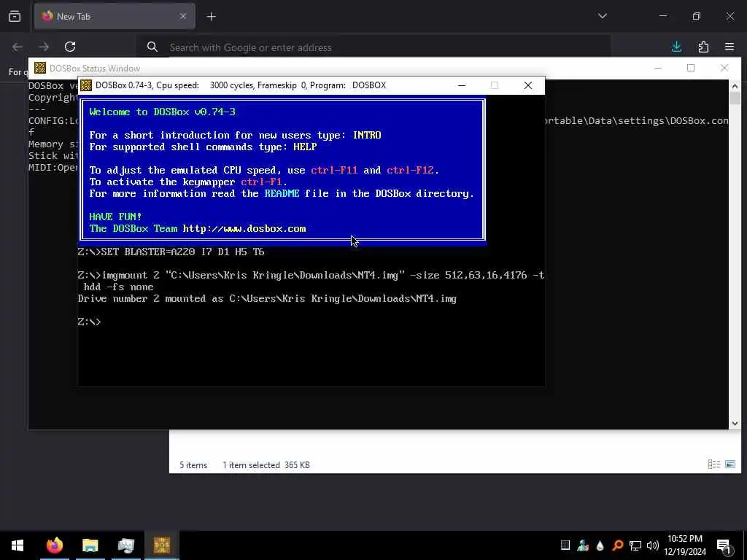Click 1 item selected 365 KB status text
This screenshot has width=747, height=560.
pyautogui.click(x=266, y=465)
